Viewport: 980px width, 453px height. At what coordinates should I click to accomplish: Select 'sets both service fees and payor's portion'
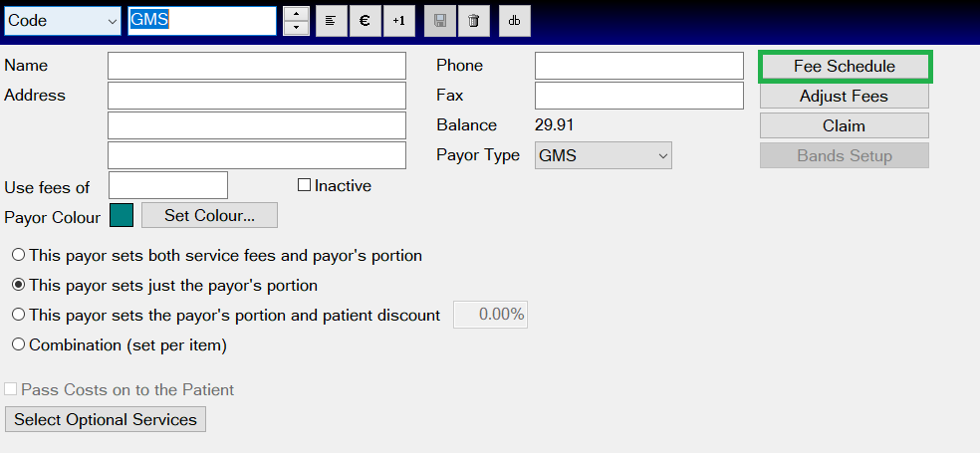(18, 256)
